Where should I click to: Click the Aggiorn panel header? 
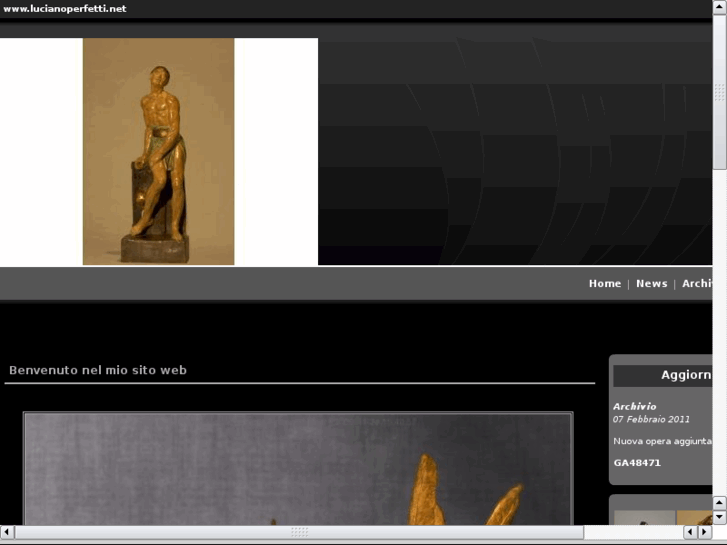(x=663, y=375)
